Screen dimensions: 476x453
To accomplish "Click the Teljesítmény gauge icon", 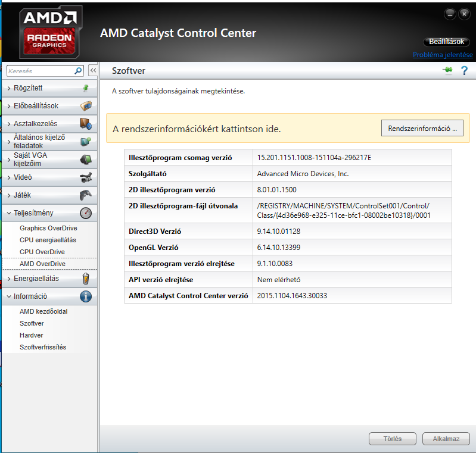I will (86, 213).
